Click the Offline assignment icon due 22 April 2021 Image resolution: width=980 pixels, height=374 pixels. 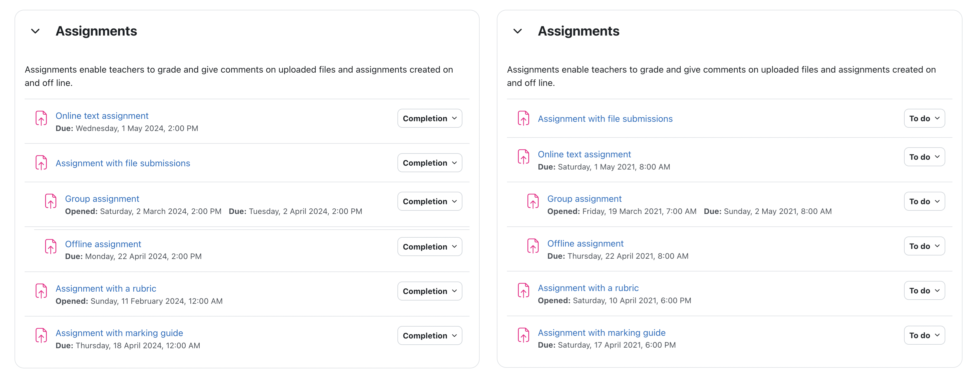(533, 246)
